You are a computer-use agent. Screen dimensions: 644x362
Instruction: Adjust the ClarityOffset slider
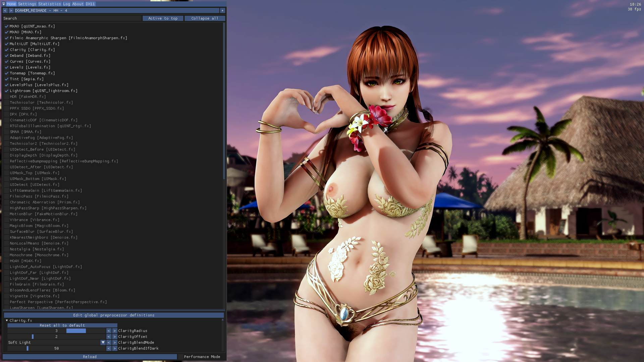56,337
